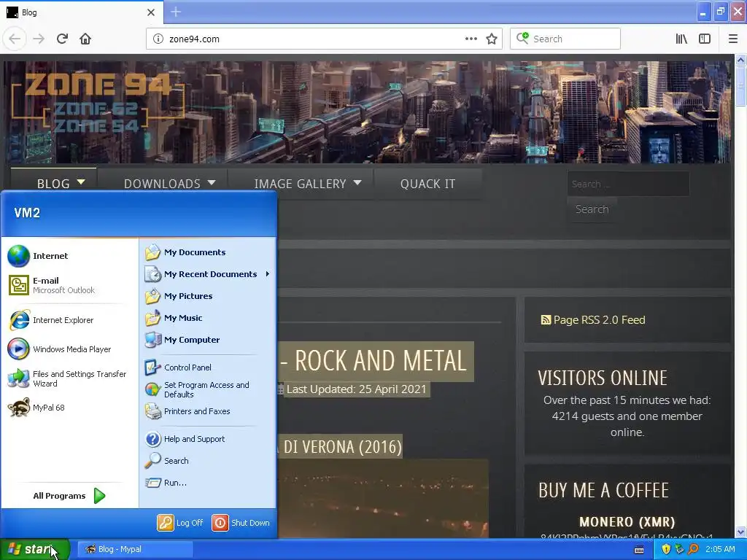Open Printers and Faxes

(x=207, y=411)
